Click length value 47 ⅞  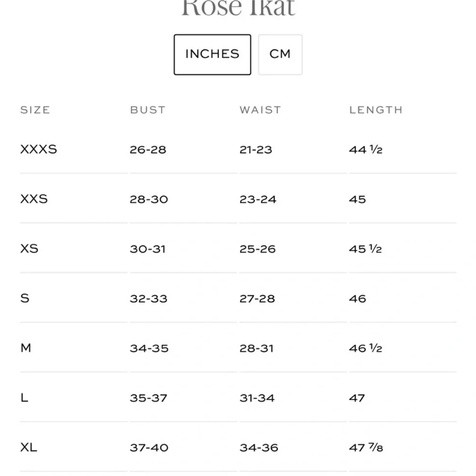366,447
